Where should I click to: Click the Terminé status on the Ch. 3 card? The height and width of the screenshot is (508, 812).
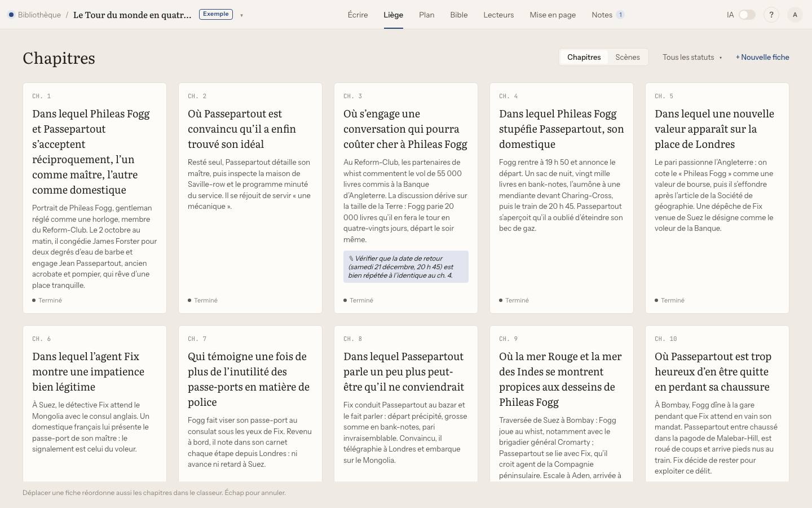pyautogui.click(x=359, y=300)
